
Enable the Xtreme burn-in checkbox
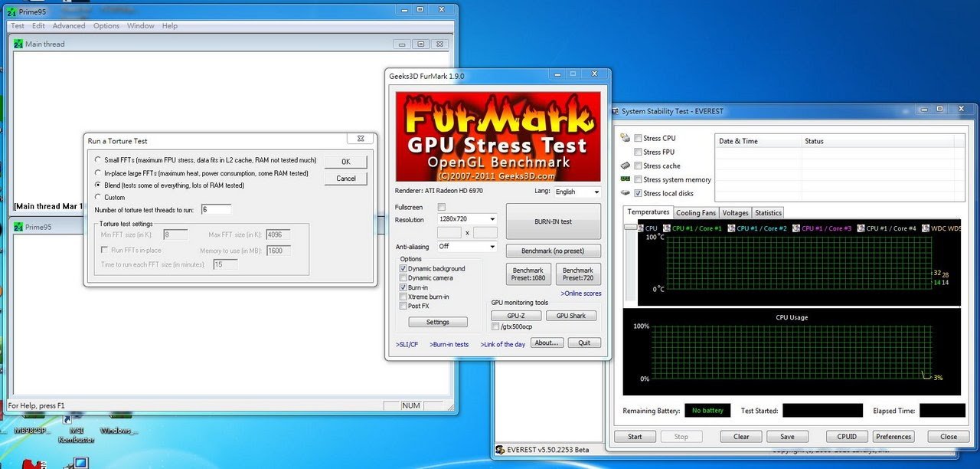pyautogui.click(x=403, y=297)
